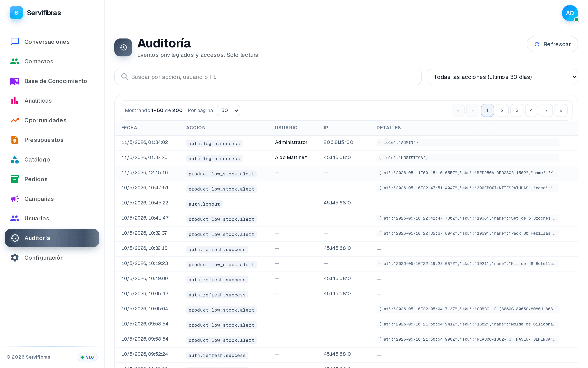Image resolution: width=588 pixels, height=368 pixels.
Task: Click the Oportunidades trending arrow icon
Action: coord(14,120)
